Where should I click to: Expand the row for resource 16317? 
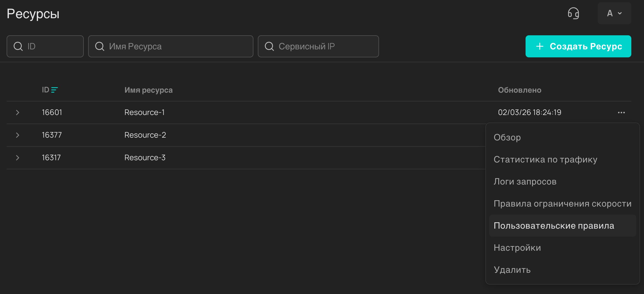click(x=17, y=158)
